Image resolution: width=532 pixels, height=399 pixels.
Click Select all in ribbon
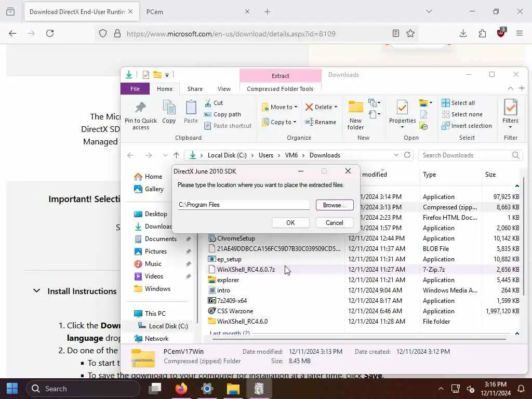[458, 103]
